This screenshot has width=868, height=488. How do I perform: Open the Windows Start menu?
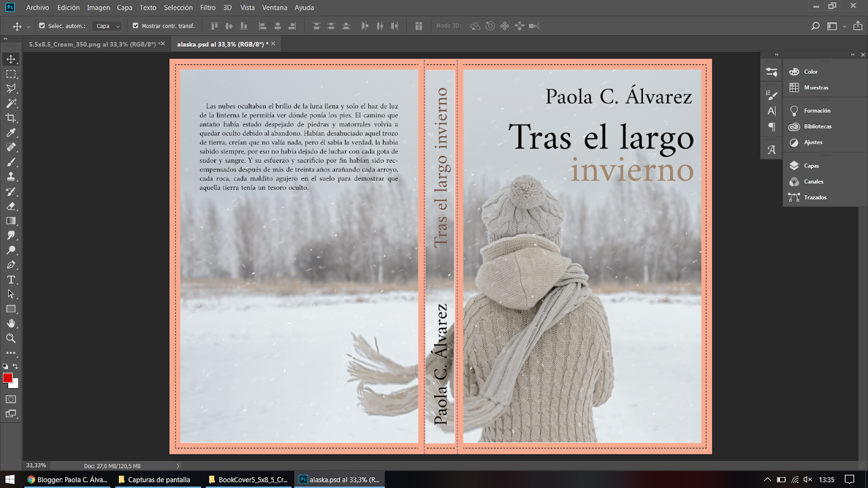10,479
